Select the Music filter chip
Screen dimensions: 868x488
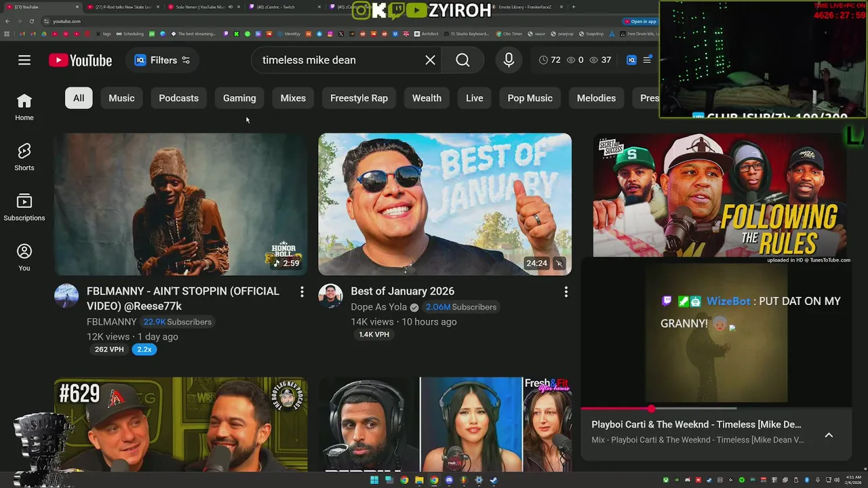tap(121, 98)
